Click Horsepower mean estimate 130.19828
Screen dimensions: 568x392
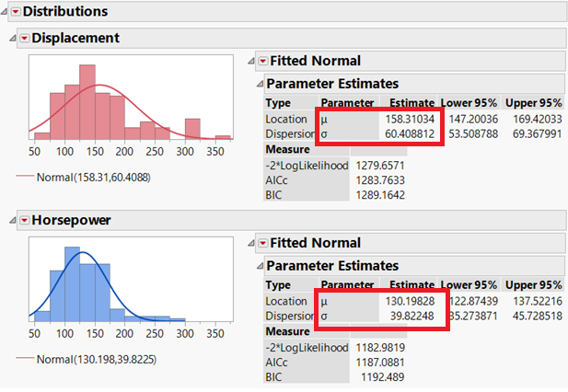pyautogui.click(x=410, y=301)
